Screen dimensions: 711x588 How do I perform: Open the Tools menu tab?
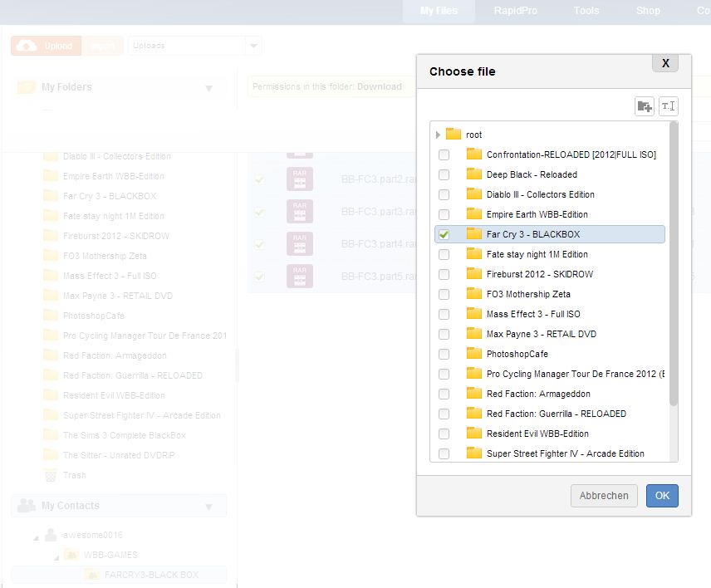pyautogui.click(x=586, y=11)
